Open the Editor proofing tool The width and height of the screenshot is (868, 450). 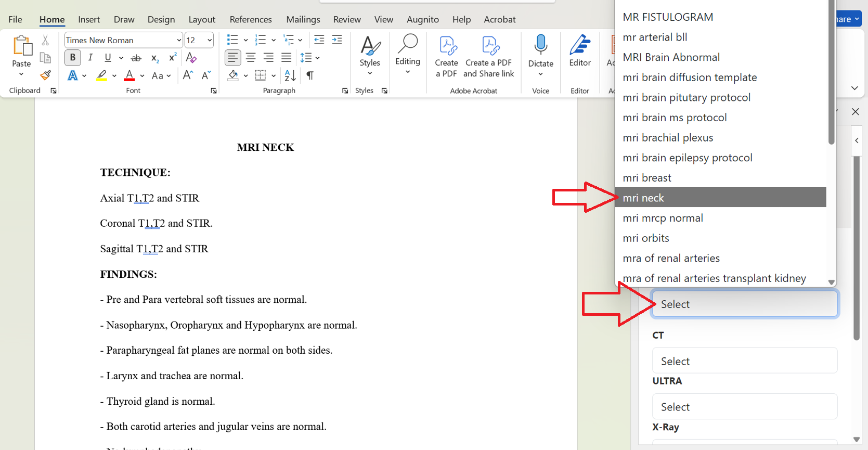(579, 52)
